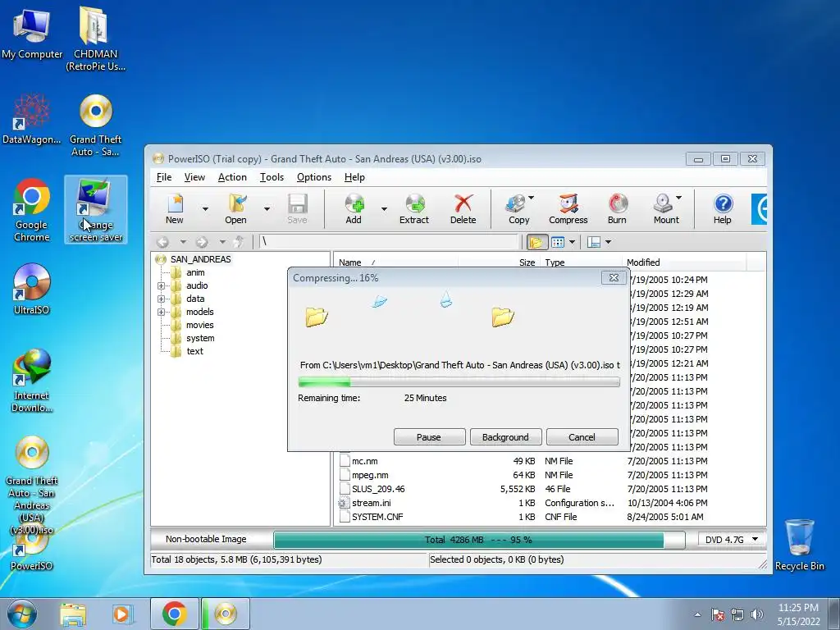Open the File menu
The image size is (840, 630).
pyautogui.click(x=164, y=177)
